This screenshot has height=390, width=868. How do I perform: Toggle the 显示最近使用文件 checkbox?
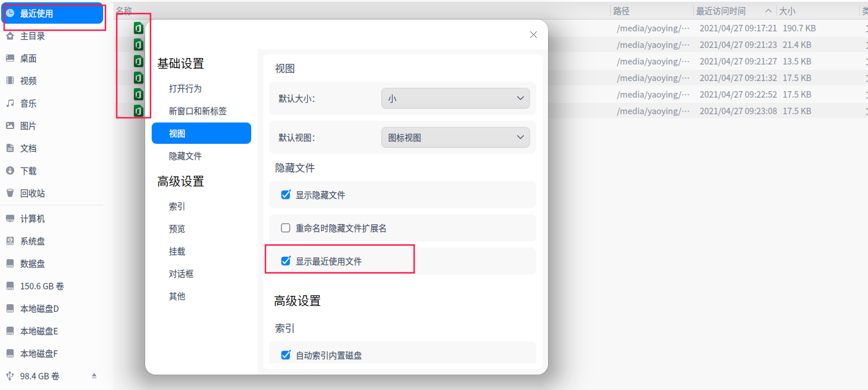[286, 261]
